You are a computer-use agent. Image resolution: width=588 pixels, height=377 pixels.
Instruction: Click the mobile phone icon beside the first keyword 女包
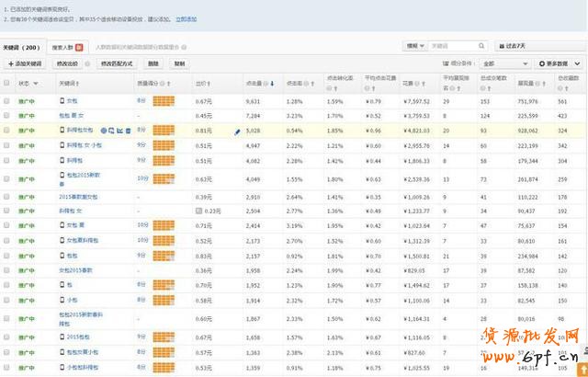point(61,102)
